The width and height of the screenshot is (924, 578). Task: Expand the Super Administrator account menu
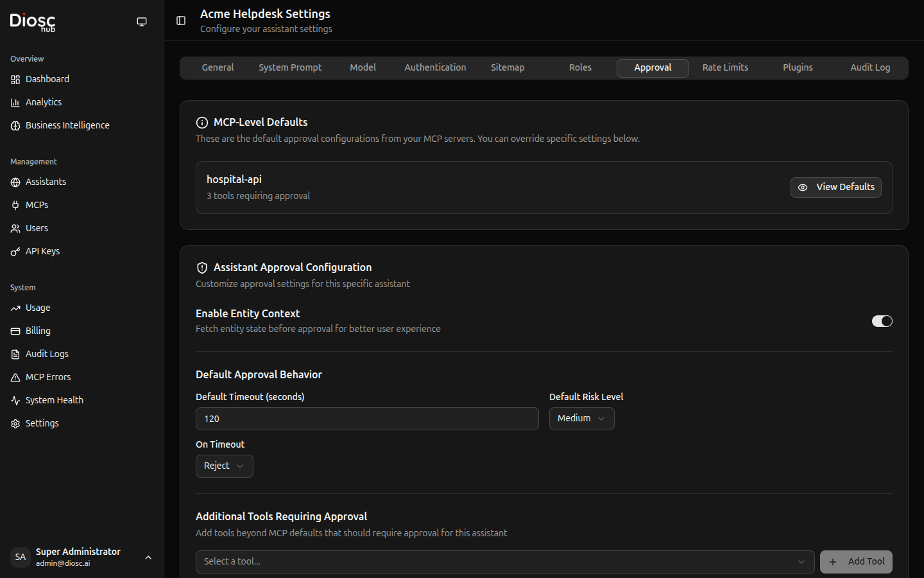tap(148, 557)
